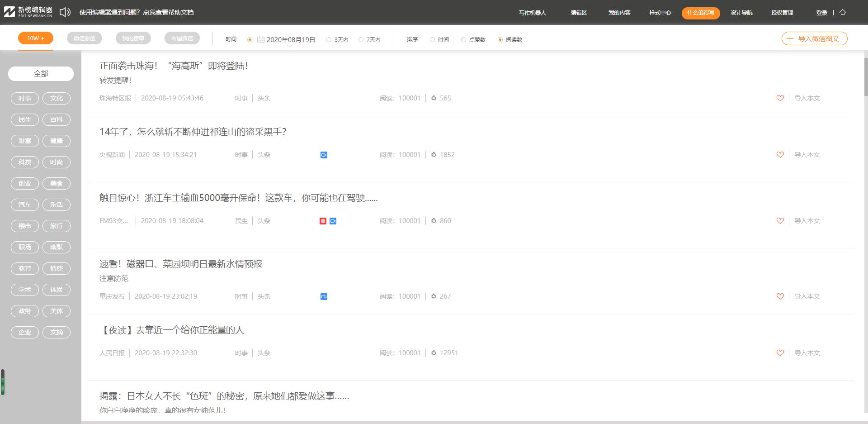This screenshot has height=424, width=868.
Task: Open 我的内容 menu item
Action: tap(619, 13)
